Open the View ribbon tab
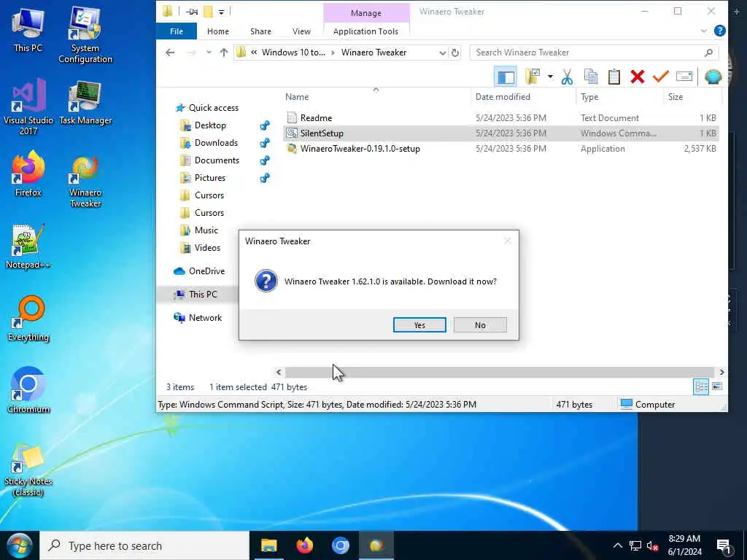747x560 pixels. 301,31
